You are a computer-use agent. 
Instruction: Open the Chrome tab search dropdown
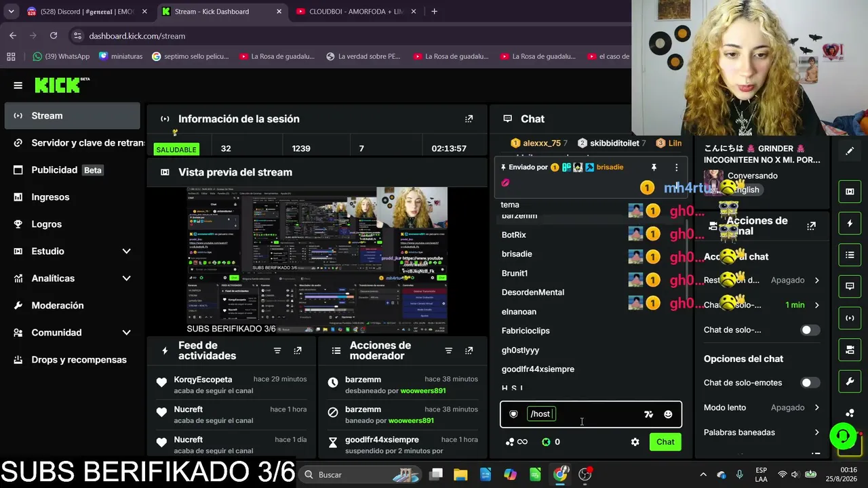pyautogui.click(x=11, y=12)
